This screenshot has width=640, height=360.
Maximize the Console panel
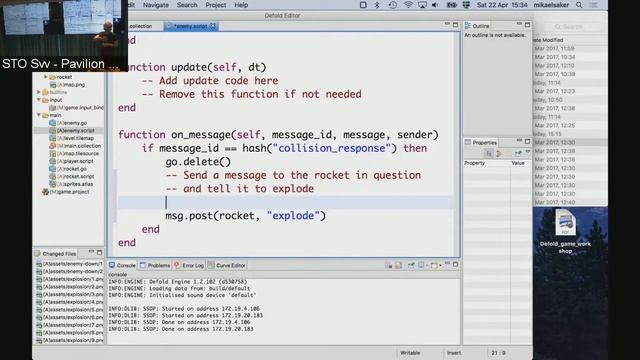pos(456,264)
